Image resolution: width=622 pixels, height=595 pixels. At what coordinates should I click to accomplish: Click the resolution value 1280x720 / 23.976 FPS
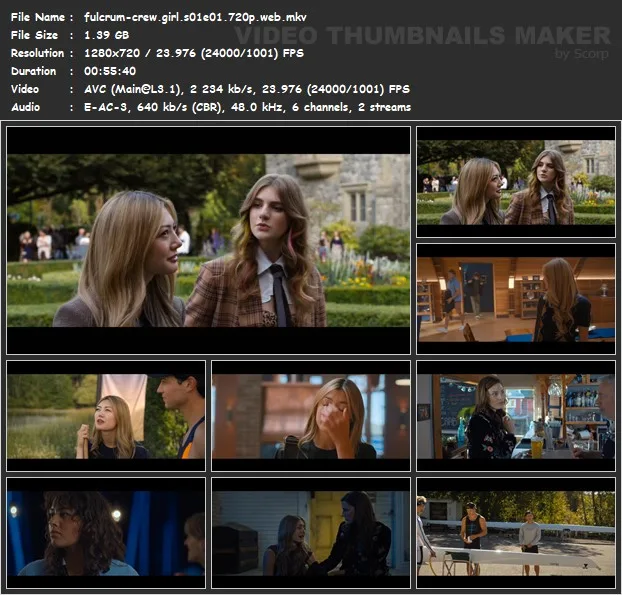(194, 53)
